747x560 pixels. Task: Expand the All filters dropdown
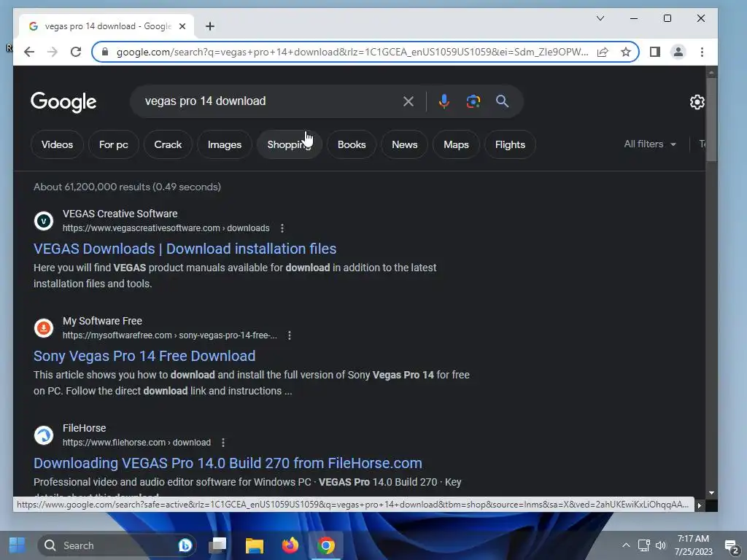coord(650,144)
